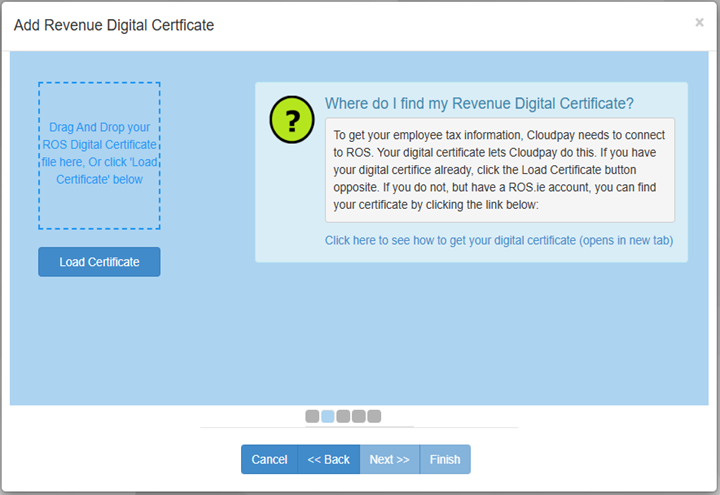Image resolution: width=720 pixels, height=495 pixels.
Task: Click the grey explanation text box about Cloudpay
Action: 499,169
